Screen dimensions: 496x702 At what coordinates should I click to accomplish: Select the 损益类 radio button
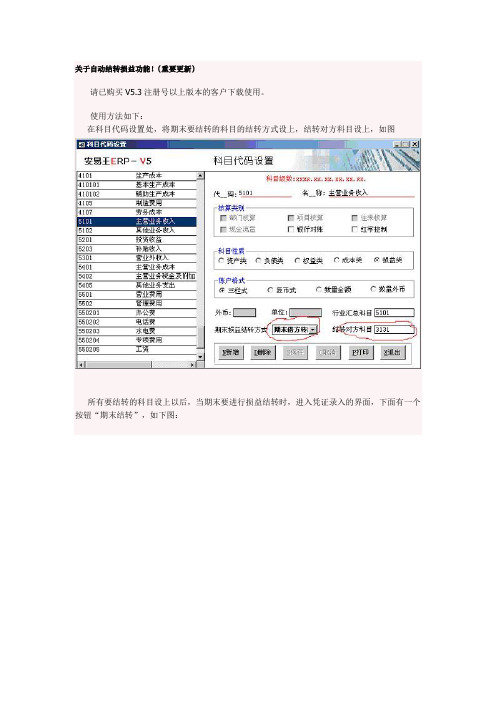pyautogui.click(x=376, y=260)
